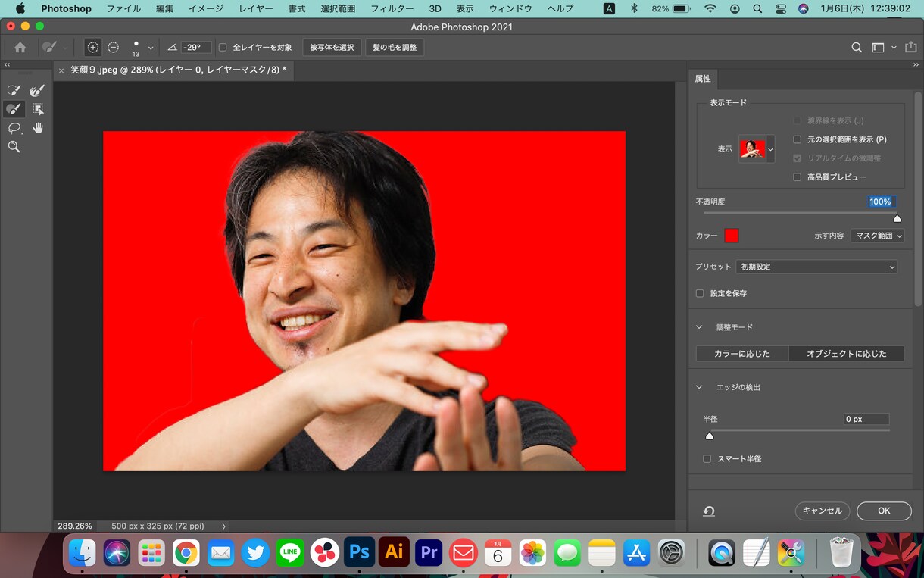Viewport: 924px width, 578px height.
Task: Open workspace switcher dropdown arrow
Action: pos(894,47)
